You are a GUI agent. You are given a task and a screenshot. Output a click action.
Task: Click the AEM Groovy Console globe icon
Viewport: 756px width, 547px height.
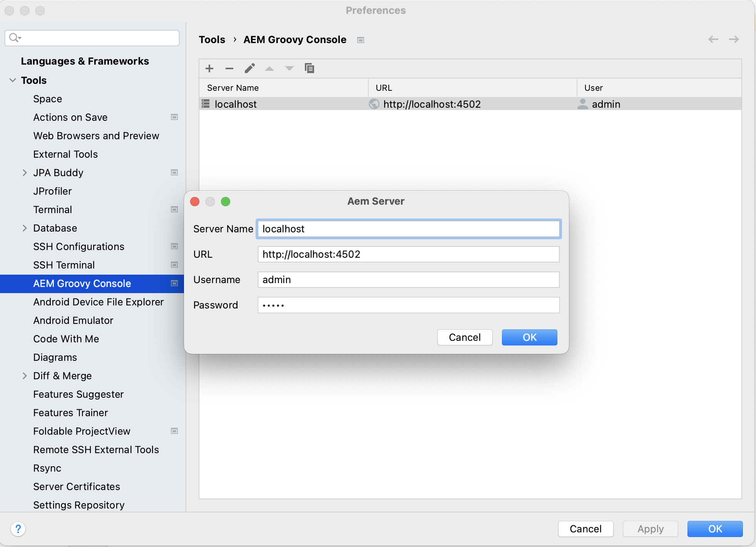click(x=374, y=104)
